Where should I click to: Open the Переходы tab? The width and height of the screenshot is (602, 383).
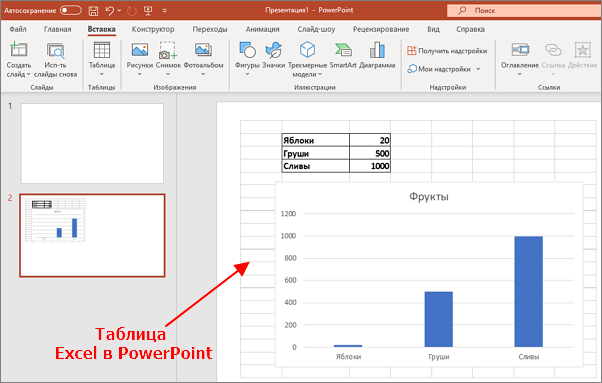click(x=210, y=29)
